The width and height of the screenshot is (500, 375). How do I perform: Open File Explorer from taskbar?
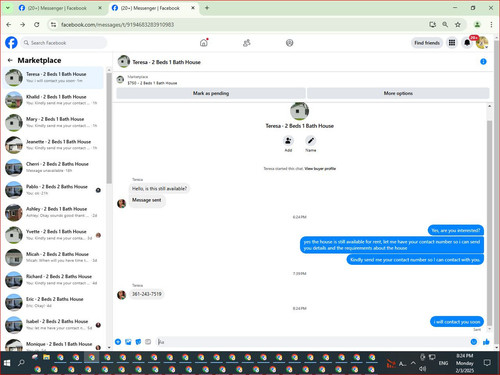tap(46, 358)
